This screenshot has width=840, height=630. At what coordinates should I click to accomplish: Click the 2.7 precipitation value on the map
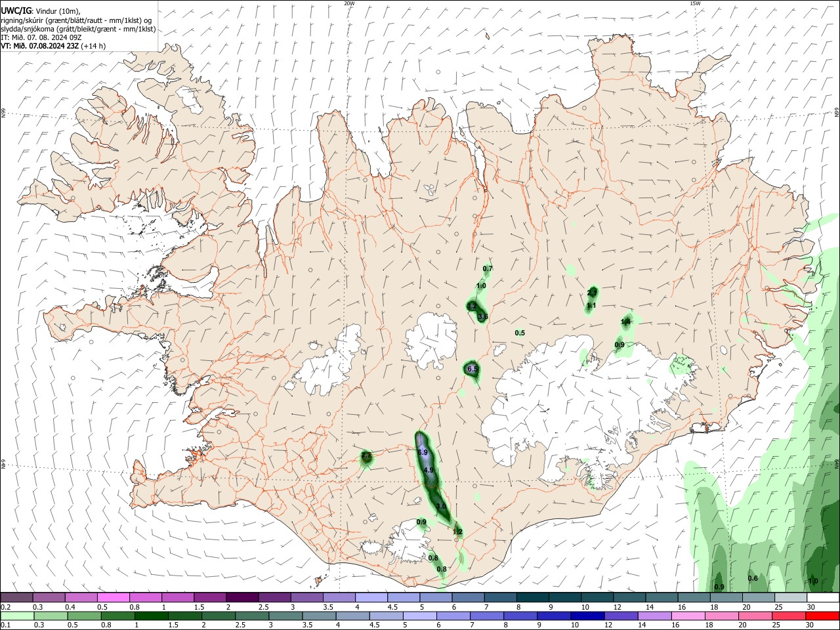point(366,455)
